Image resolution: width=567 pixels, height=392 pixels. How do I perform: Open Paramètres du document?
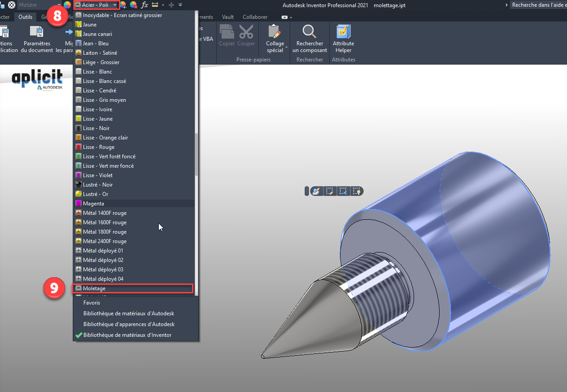tap(37, 39)
